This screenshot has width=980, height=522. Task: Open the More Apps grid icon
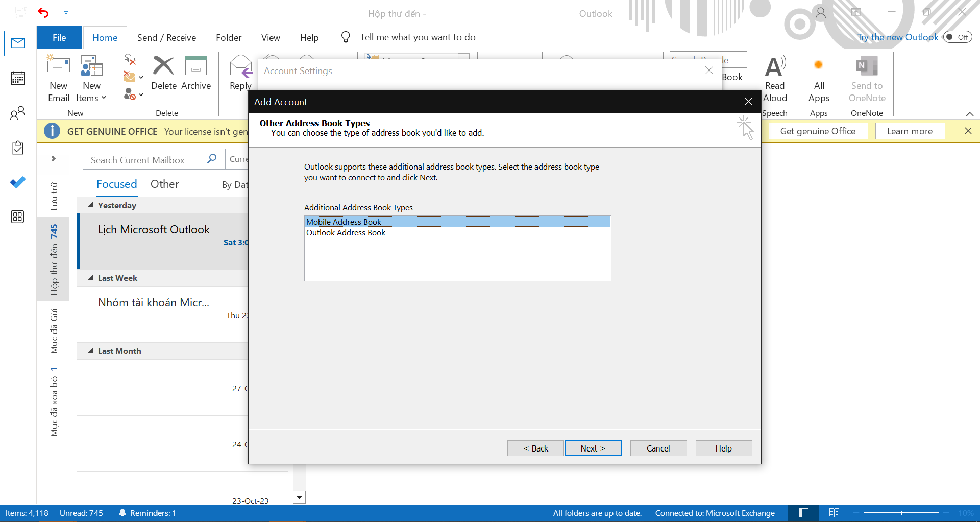[x=18, y=217]
